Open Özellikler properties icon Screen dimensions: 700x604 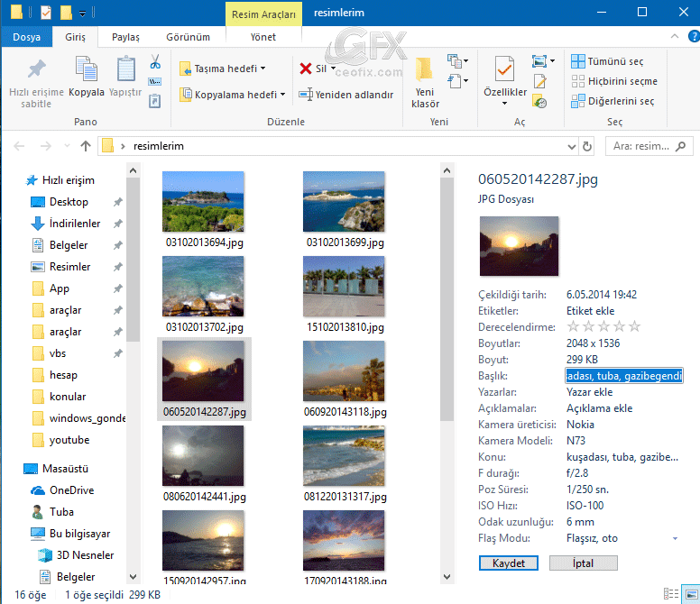(505, 69)
